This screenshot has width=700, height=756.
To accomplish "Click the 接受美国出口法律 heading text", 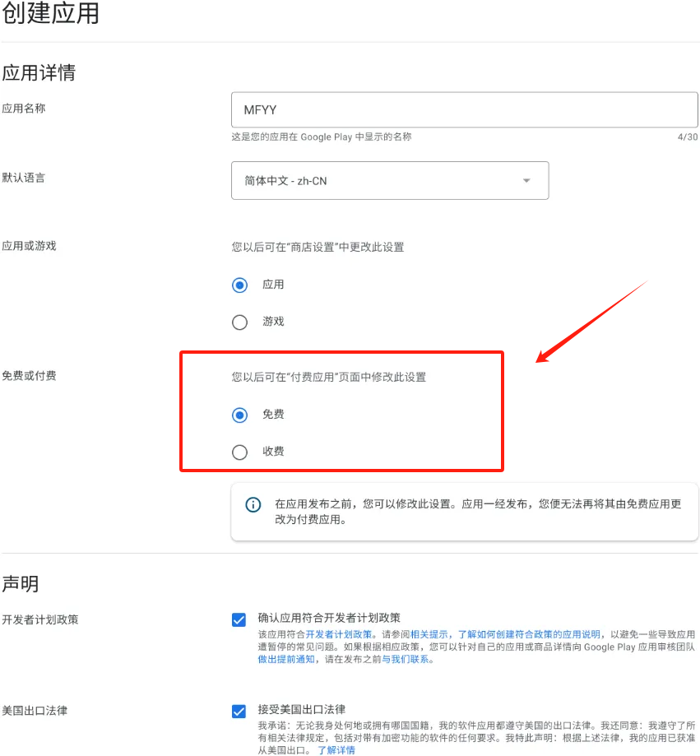I will pos(301,709).
